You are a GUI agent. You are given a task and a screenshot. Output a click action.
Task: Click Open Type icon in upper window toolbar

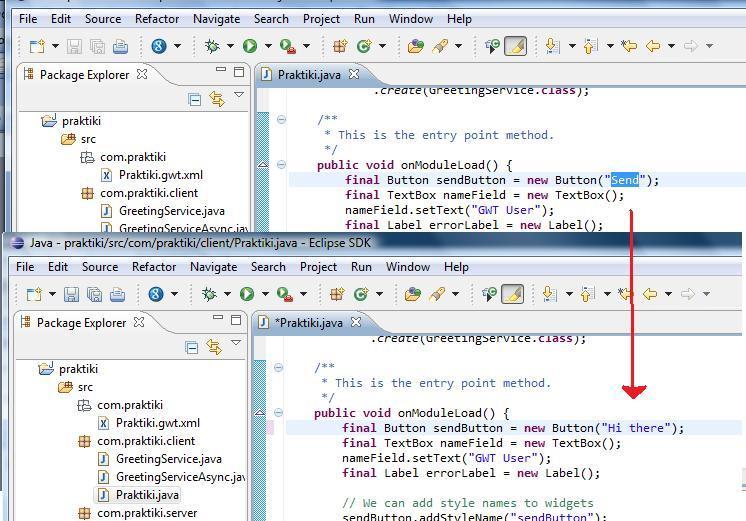pyautogui.click(x=416, y=46)
